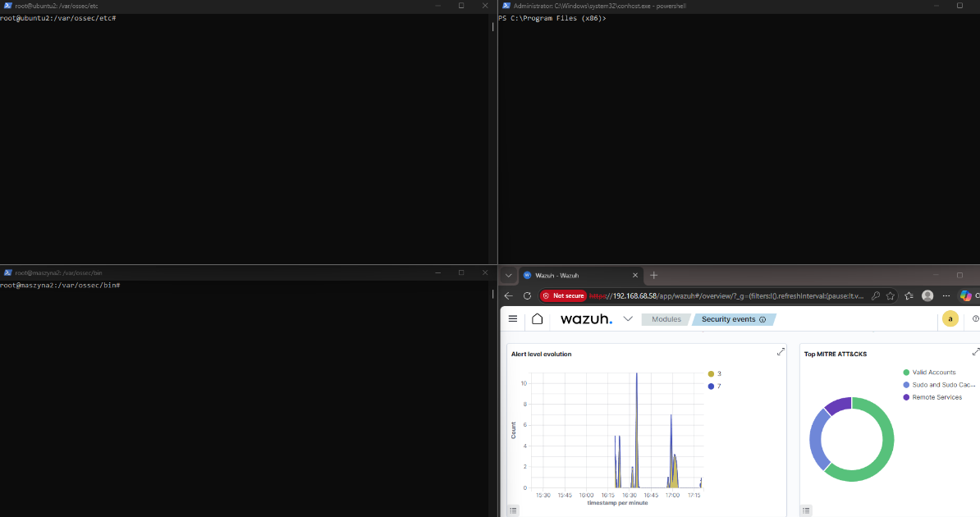Click the Top MITRE ATT&CKS panel title
Viewport: 980px width, 517px height.
pos(835,354)
